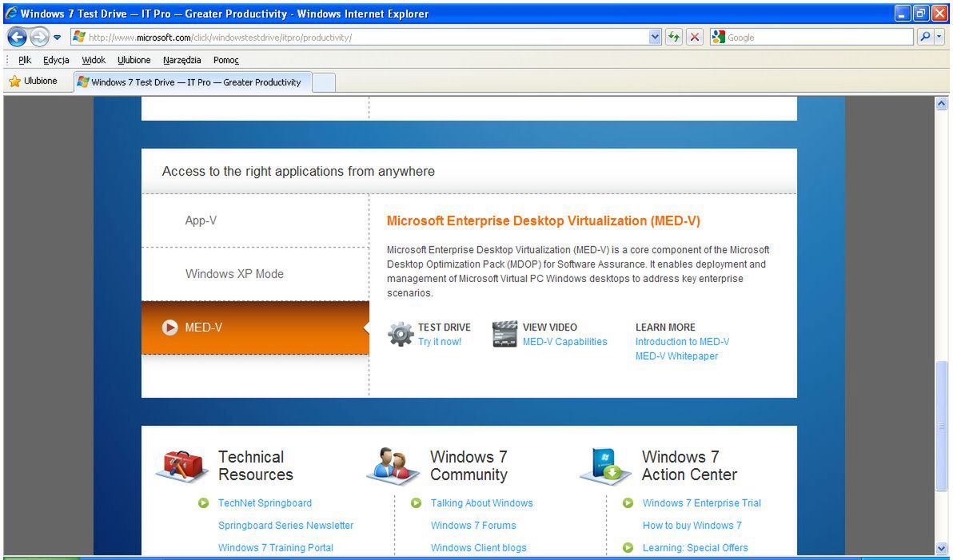Click the Technical Resources heading
Screen dimensions: 953x560
(255, 466)
